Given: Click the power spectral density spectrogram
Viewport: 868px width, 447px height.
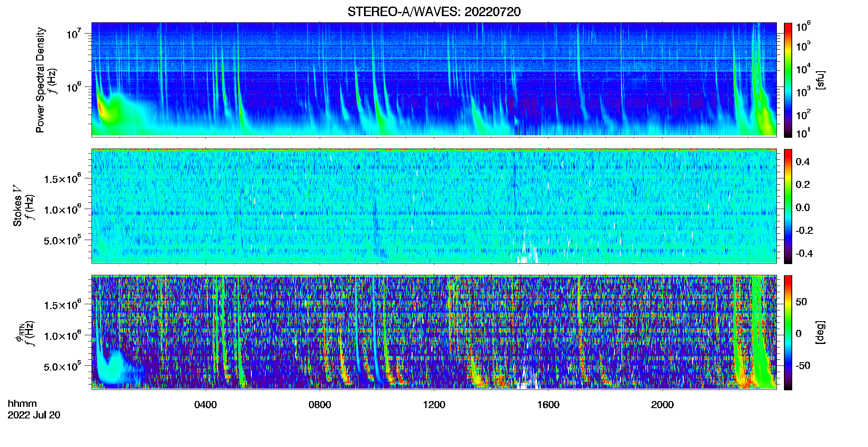Looking at the screenshot, I should pos(434,79).
